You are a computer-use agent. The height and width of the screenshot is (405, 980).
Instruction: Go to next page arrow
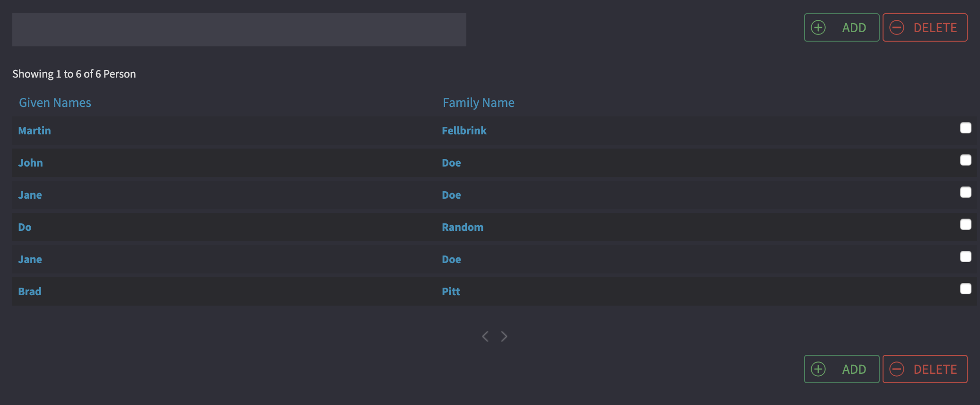click(x=504, y=336)
